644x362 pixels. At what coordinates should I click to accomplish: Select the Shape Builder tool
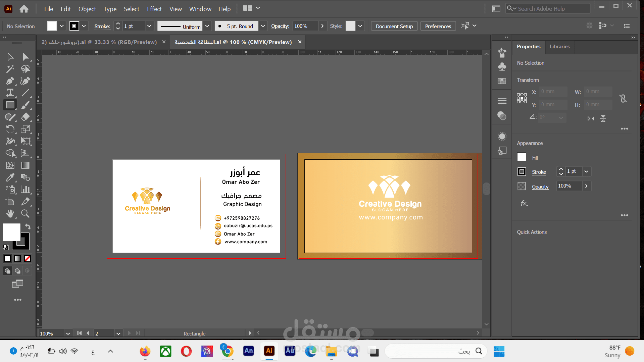(10, 153)
